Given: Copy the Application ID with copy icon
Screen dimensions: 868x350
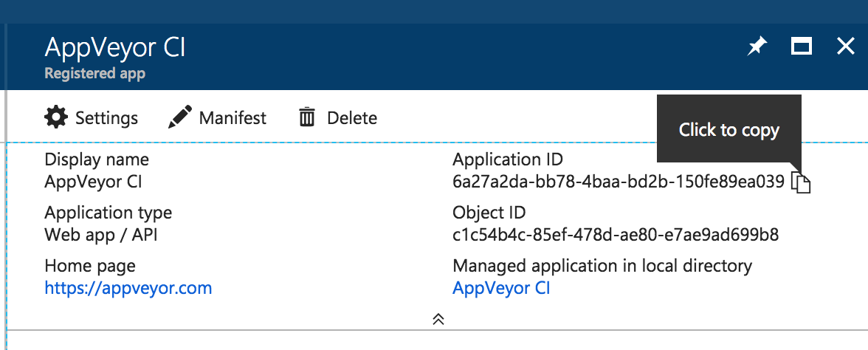Looking at the screenshot, I should [x=800, y=182].
